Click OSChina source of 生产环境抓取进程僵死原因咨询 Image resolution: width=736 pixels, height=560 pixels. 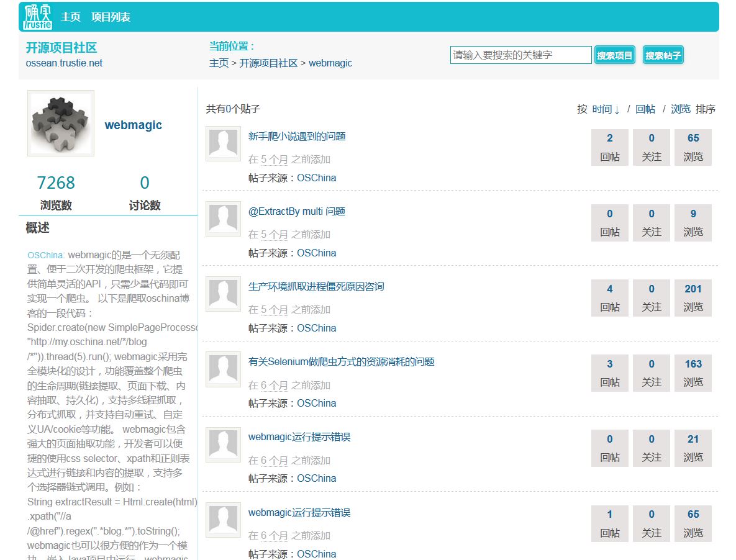316,328
